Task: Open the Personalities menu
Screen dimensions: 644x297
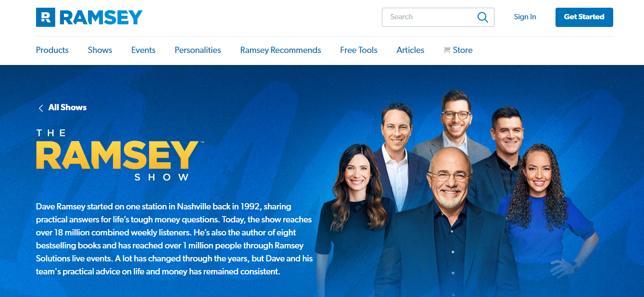Action: pos(198,50)
